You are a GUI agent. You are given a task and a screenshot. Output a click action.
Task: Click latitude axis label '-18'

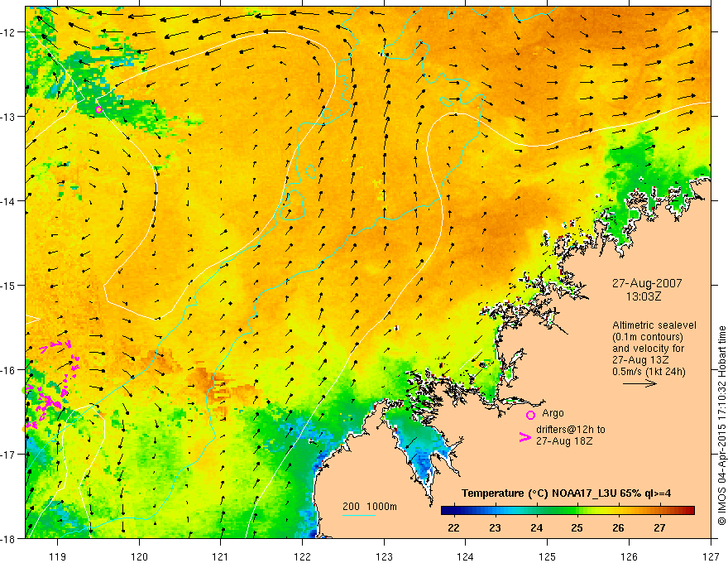click(9, 539)
